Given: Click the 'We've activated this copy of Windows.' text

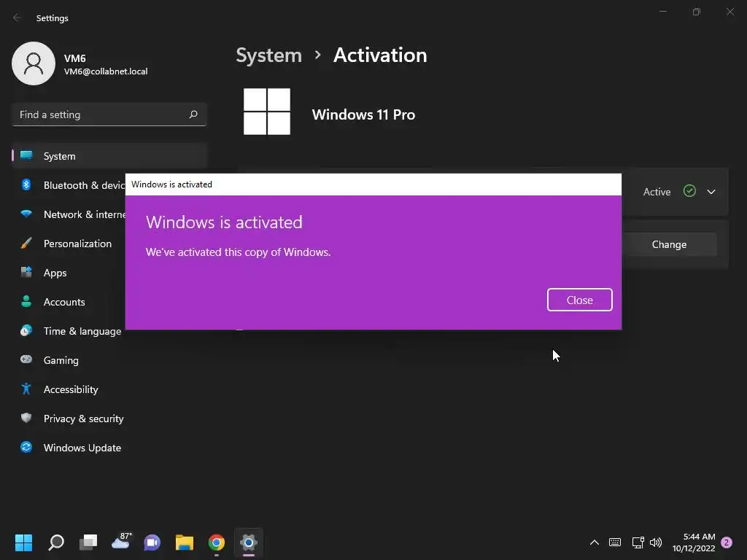Looking at the screenshot, I should pos(239,252).
